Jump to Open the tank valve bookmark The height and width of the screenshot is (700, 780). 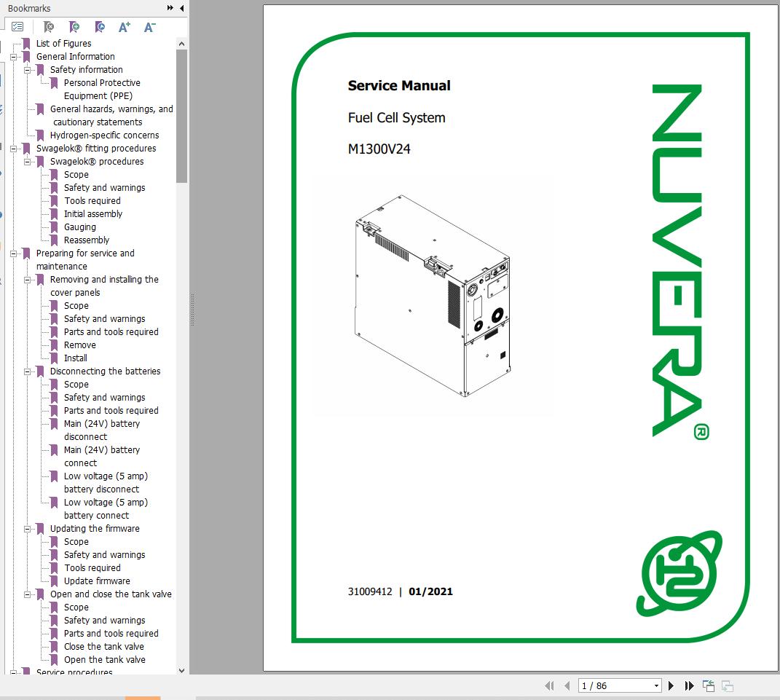(x=104, y=660)
